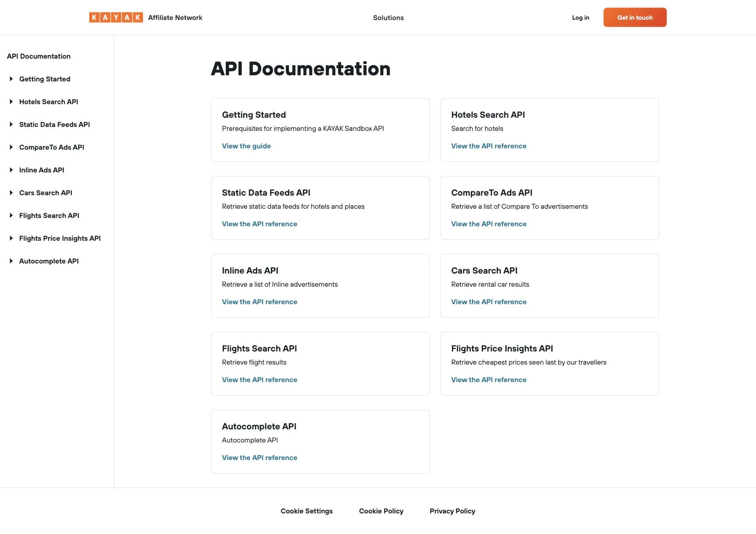Click the Hotels Search API card title

pos(488,115)
